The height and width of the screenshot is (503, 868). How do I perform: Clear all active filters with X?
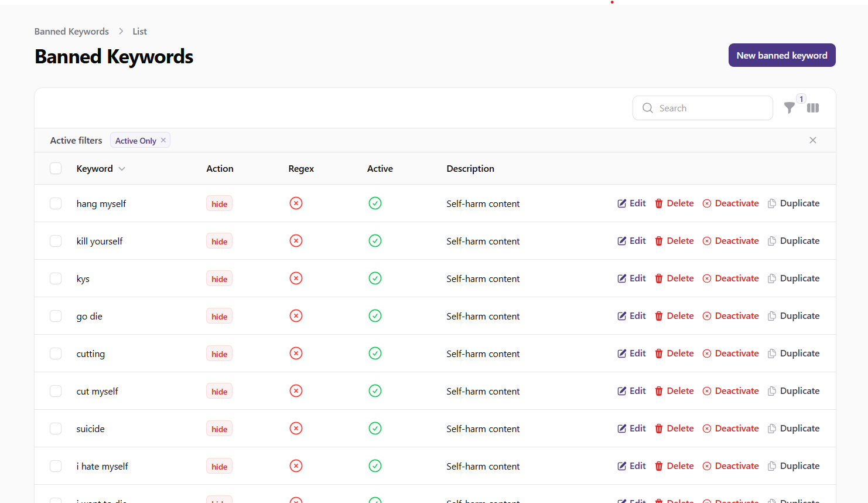[812, 140]
